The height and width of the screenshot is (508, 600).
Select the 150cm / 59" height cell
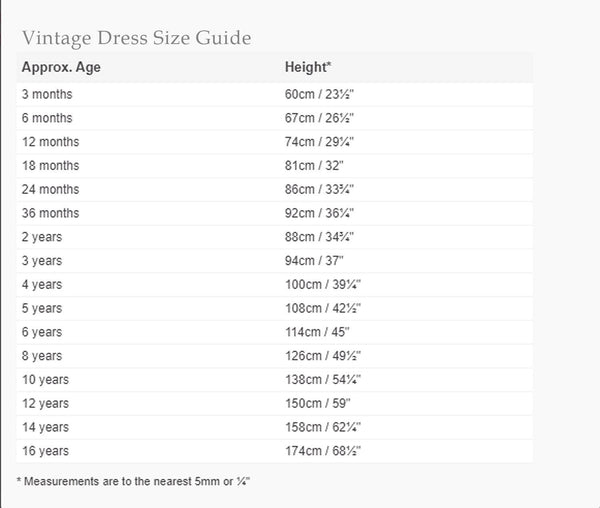(x=316, y=403)
